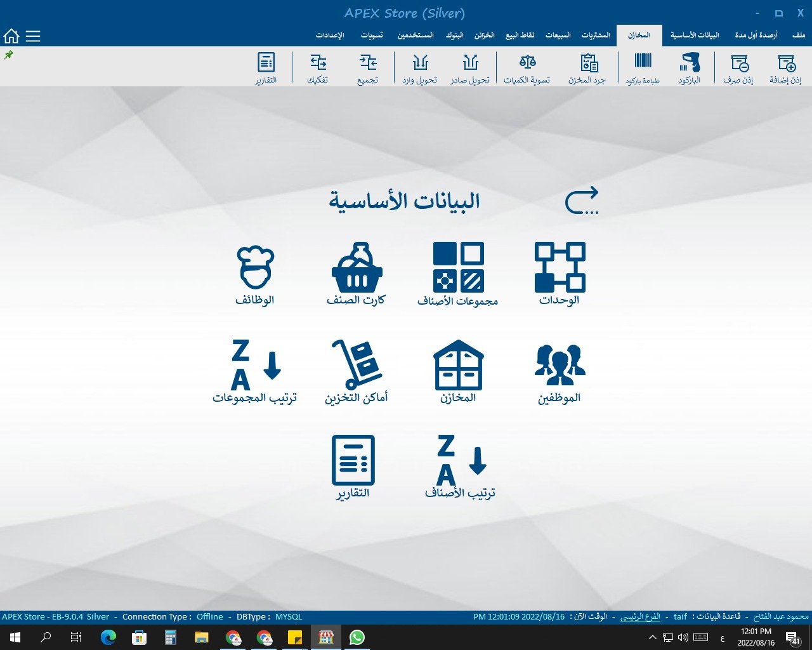812x650 pixels.
Task: Open مجموعات الأصناف item groups icon
Action: (x=458, y=268)
